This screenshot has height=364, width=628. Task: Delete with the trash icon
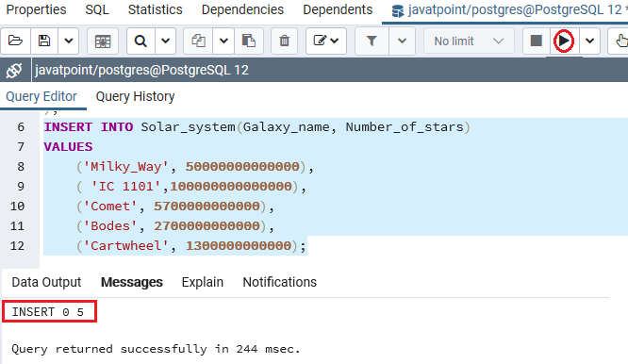point(285,41)
